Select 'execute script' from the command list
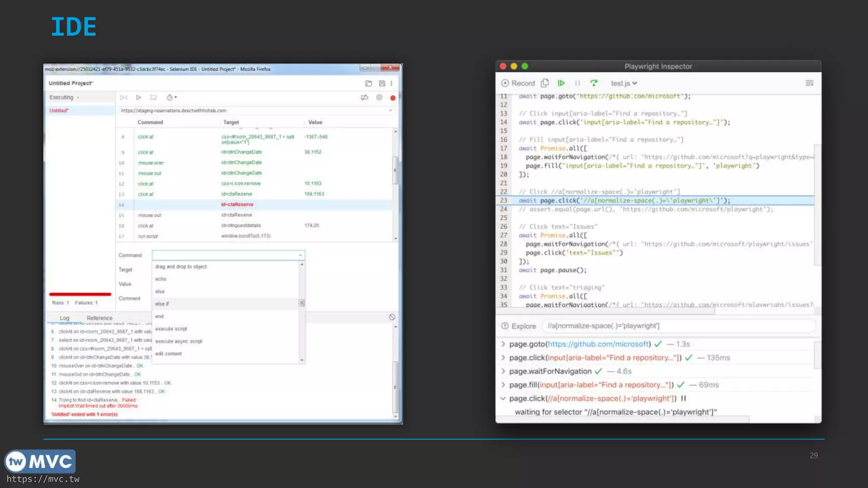The width and height of the screenshot is (868, 488). 171,329
